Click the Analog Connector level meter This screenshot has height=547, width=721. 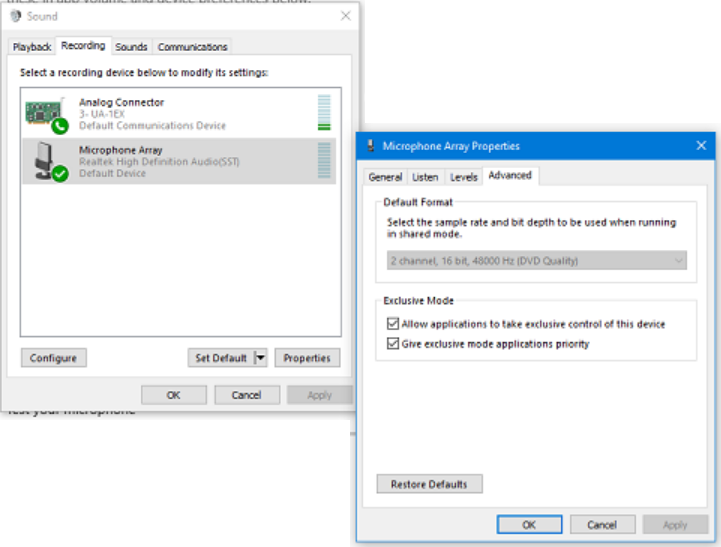click(324, 113)
